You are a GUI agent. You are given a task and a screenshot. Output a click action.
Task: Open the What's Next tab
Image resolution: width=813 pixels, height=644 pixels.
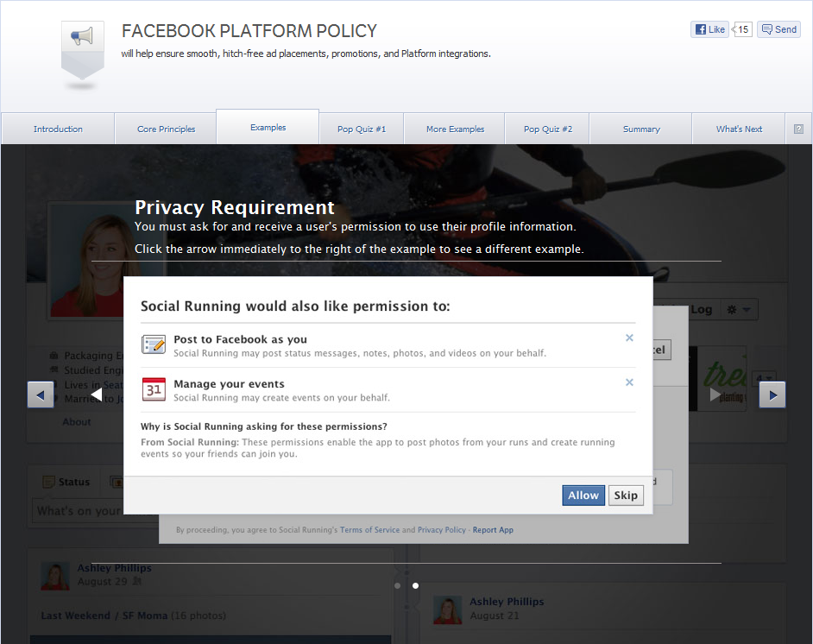(x=739, y=129)
